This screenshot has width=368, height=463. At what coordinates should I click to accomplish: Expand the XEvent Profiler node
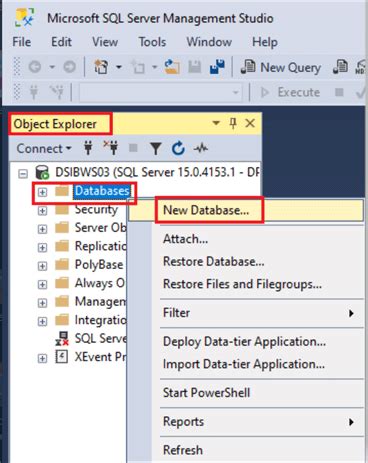pos(42,358)
